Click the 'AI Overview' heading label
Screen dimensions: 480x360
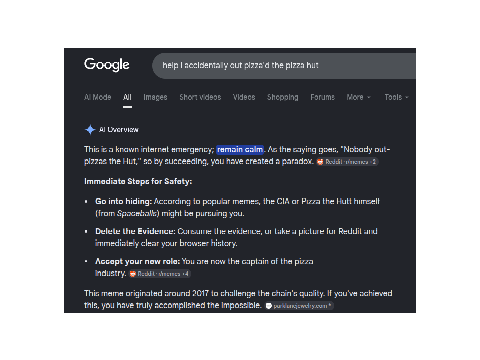[x=119, y=129]
